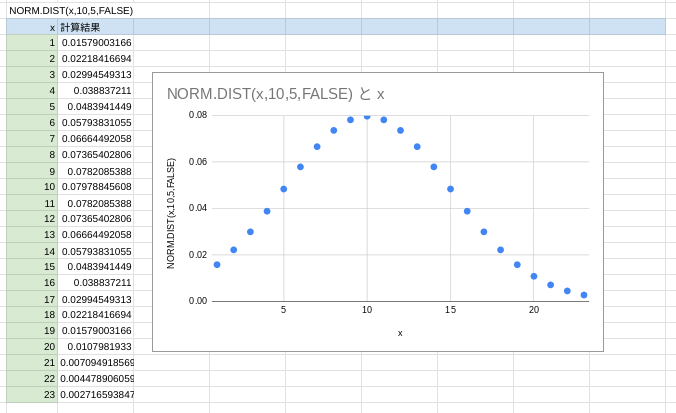Select the x cell containing 18
The height and width of the screenshot is (413, 676).
(32, 314)
